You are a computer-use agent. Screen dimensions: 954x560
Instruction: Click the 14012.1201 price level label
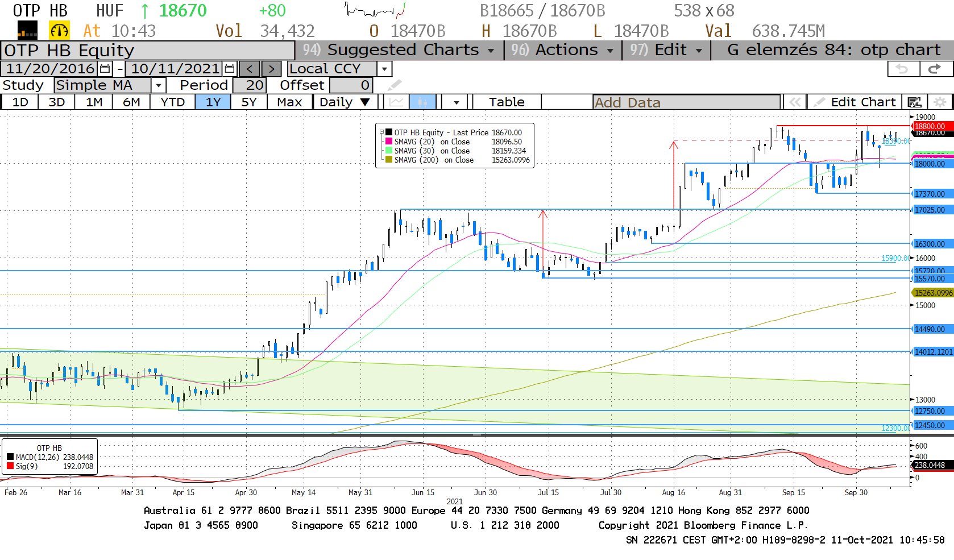click(x=933, y=352)
